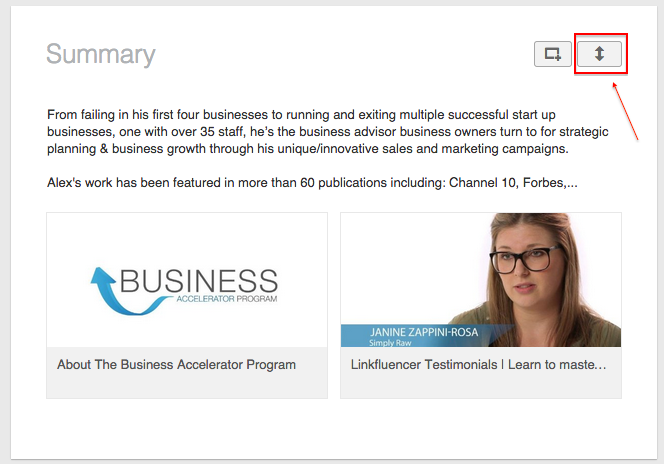Screen dimensions: 664x464
Task: Click the large BUSINESS logo text
Action: (x=199, y=281)
